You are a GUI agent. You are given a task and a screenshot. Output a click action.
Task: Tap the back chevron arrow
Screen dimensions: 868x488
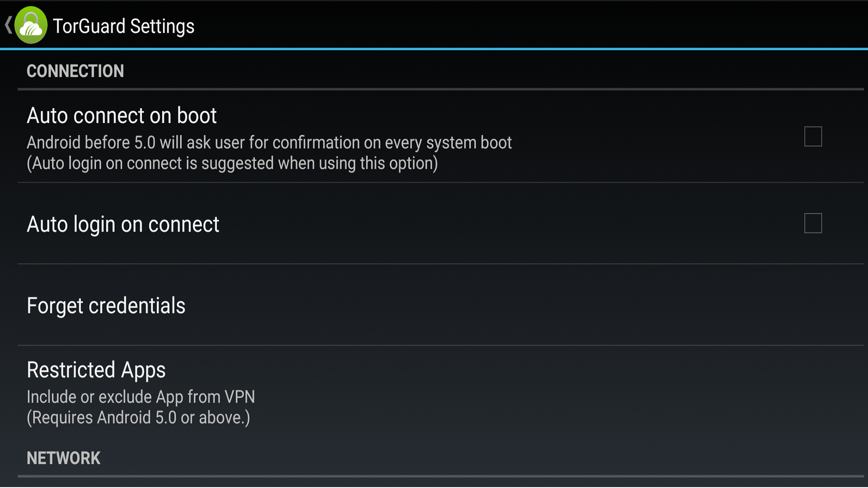pyautogui.click(x=8, y=25)
